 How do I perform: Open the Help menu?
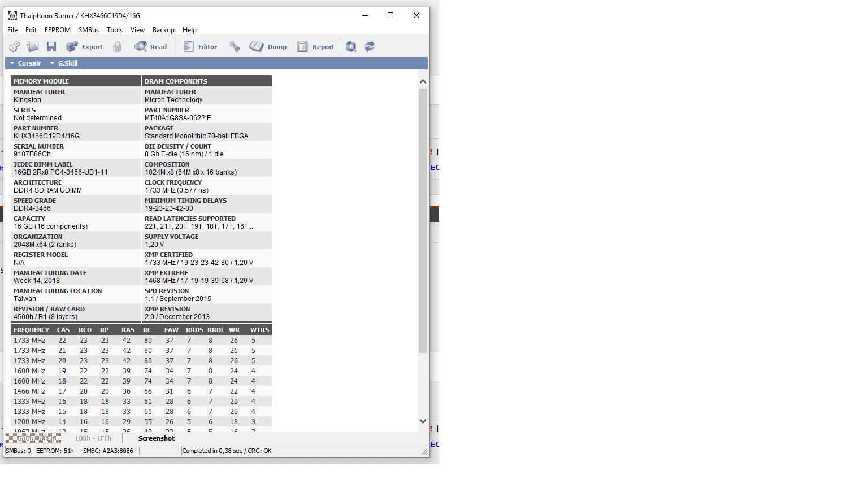pos(190,30)
